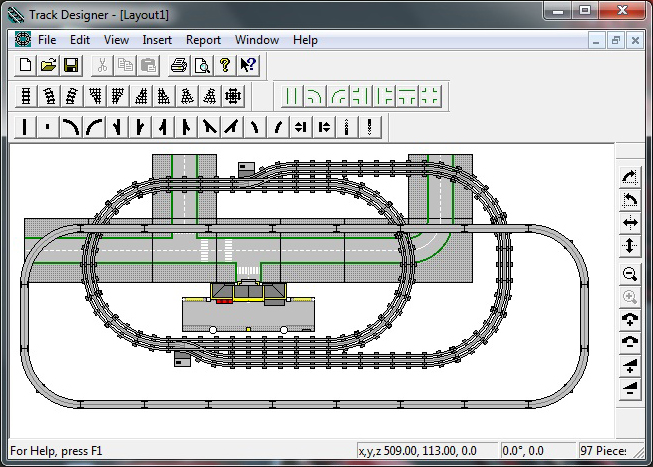Click the disabled zoom-in plus magnifier
653x467 pixels.
(630, 297)
